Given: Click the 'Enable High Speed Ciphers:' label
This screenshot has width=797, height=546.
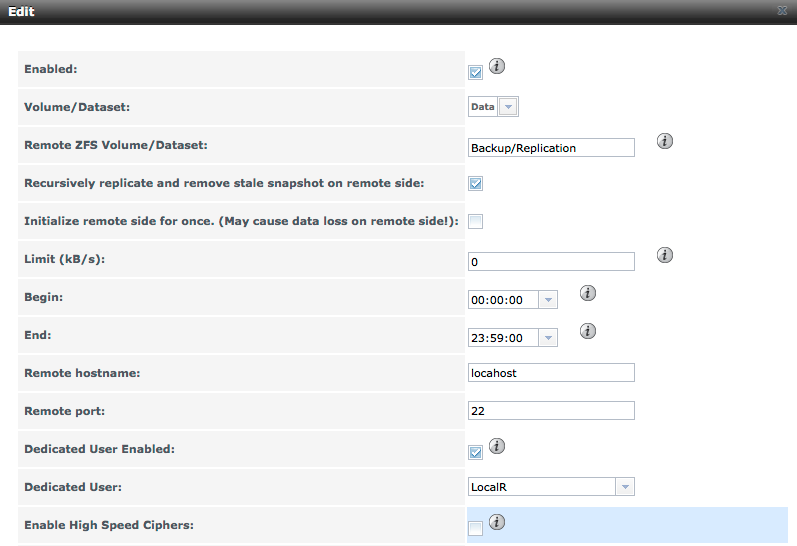Looking at the screenshot, I should (x=109, y=525).
